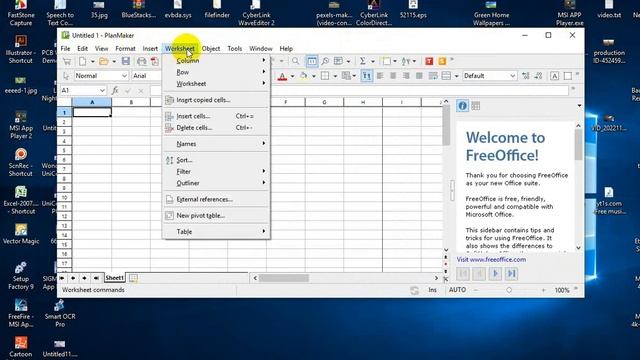640x360 pixels.
Task: Justify cell text alignment
Action: 419,76
